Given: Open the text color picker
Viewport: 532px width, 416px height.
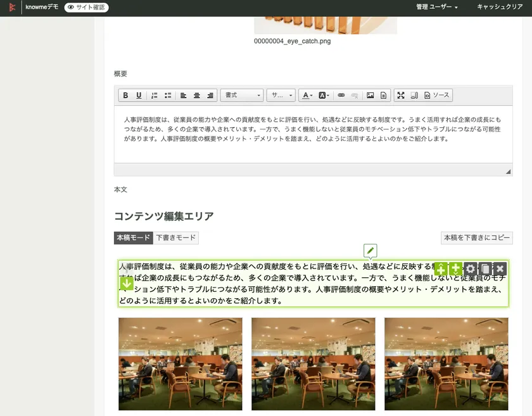Looking at the screenshot, I should pyautogui.click(x=307, y=96).
